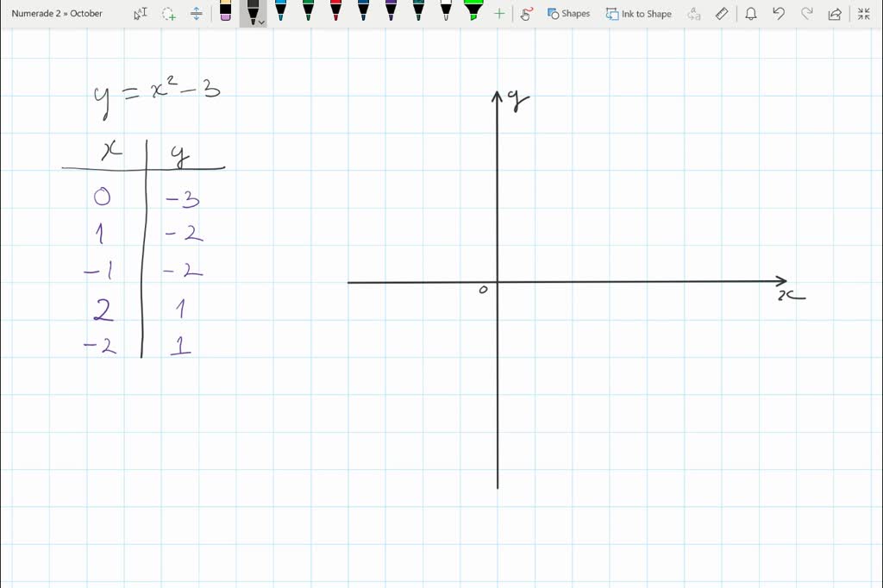
Task: Toggle Ink to Shape conversion
Action: 638,14
